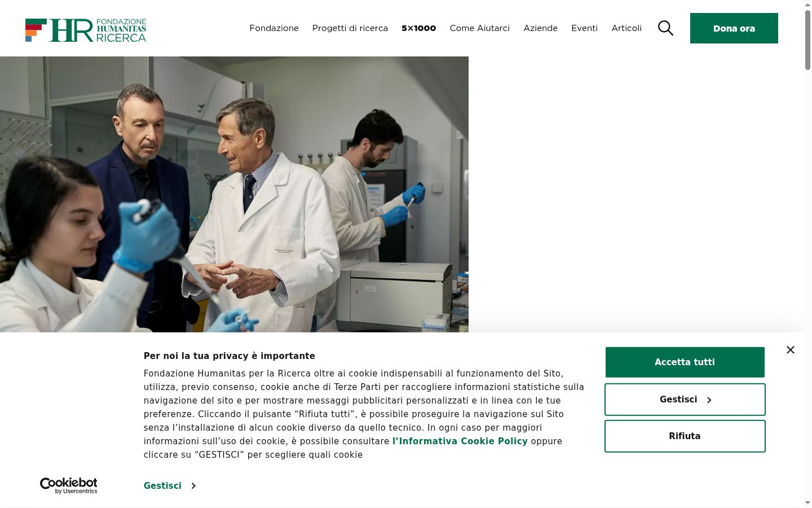
Task: Click the heading 'Per noi la tua privacy è importante'
Action: pos(230,356)
